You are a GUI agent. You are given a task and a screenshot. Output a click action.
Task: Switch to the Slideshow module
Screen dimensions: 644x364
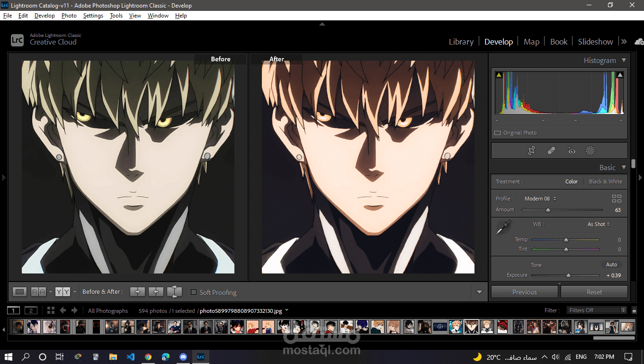(595, 42)
